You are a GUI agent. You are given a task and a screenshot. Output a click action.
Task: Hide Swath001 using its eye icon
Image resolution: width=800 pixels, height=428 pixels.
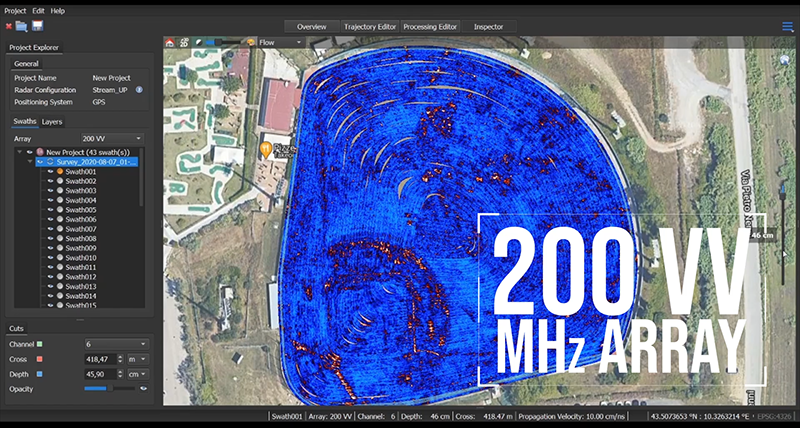tap(51, 171)
